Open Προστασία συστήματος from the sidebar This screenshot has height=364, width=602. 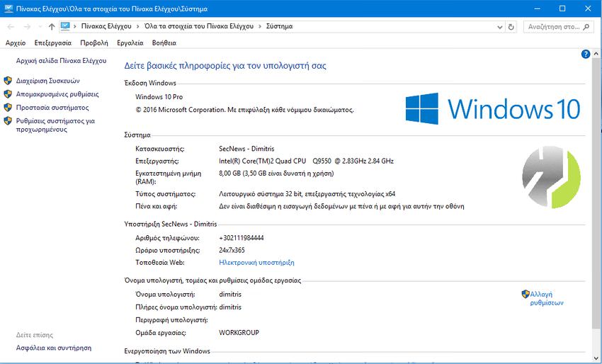click(52, 108)
